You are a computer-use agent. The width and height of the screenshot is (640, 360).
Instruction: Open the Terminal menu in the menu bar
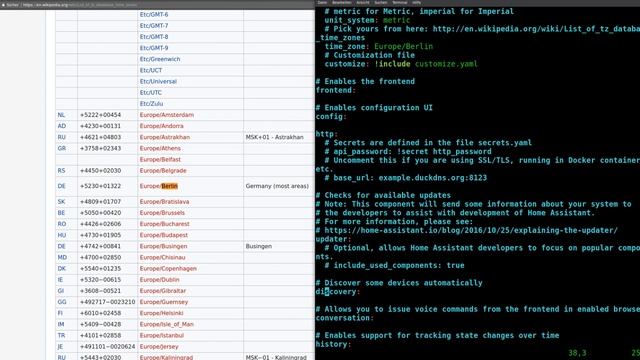pyautogui.click(x=400, y=2)
